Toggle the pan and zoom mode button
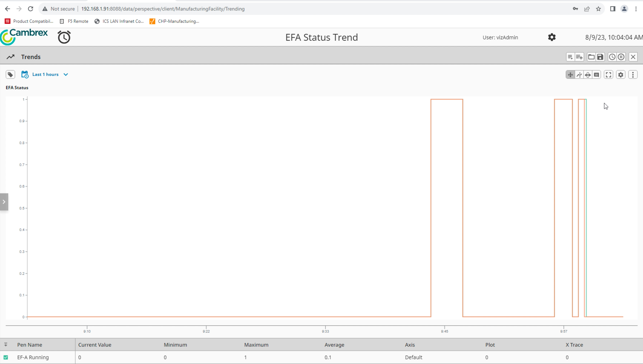The image size is (643, 364). click(570, 75)
